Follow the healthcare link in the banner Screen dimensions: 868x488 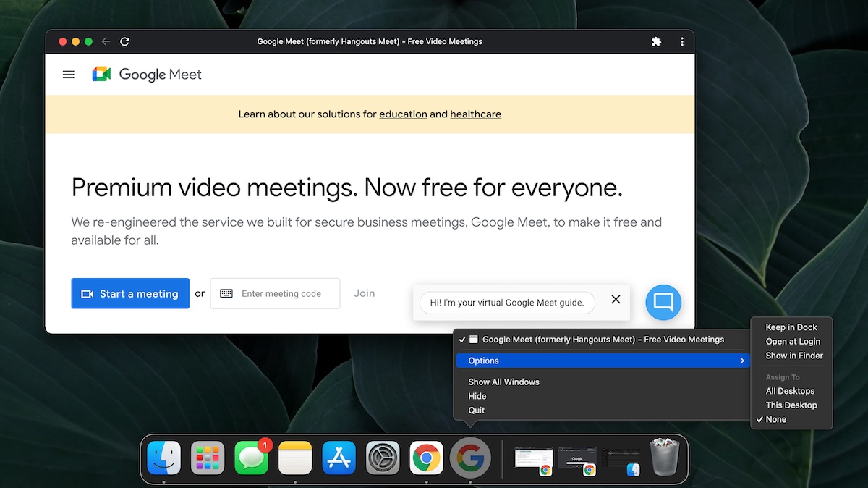click(x=475, y=114)
